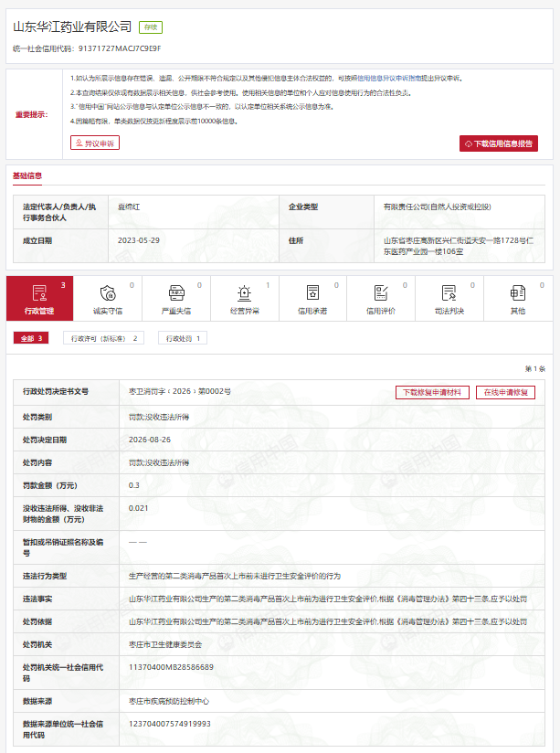The image size is (560, 753).
Task: Select penalty authority 枣庄市卫生健康委员会
Action: [x=165, y=644]
